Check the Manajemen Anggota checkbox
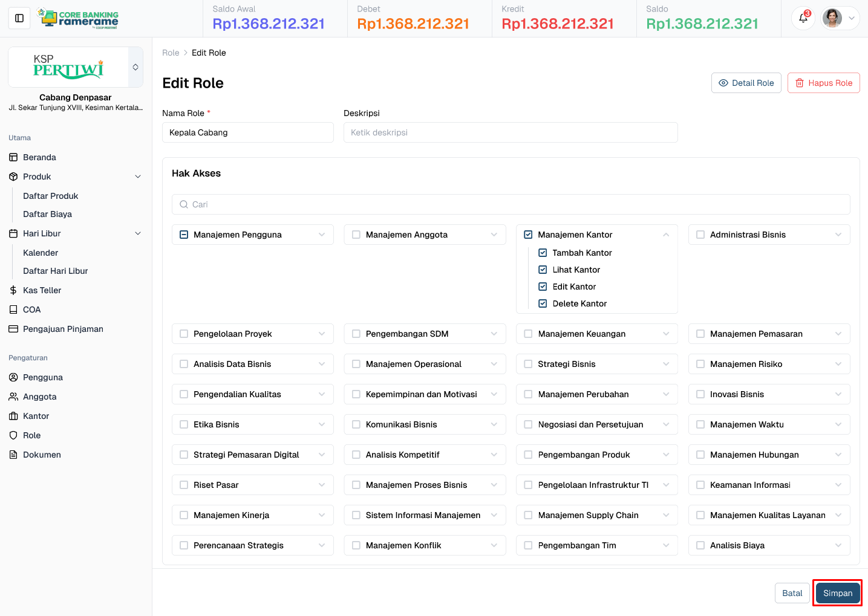868x616 pixels. coord(356,235)
